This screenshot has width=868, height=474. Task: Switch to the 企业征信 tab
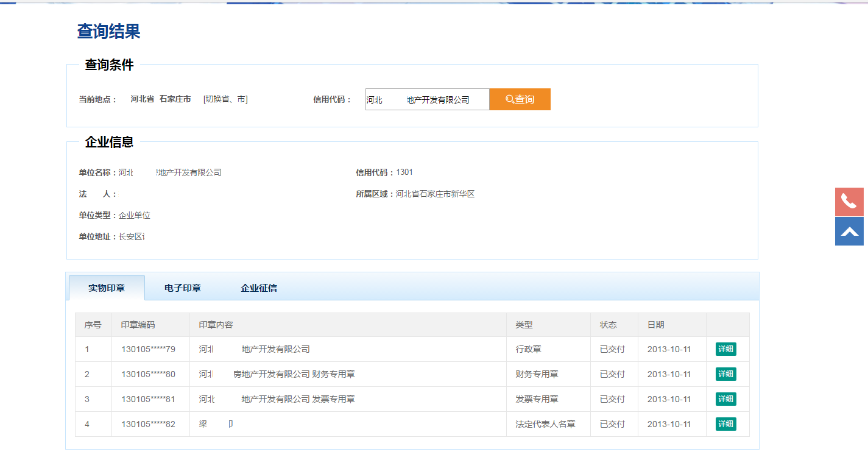tap(259, 288)
